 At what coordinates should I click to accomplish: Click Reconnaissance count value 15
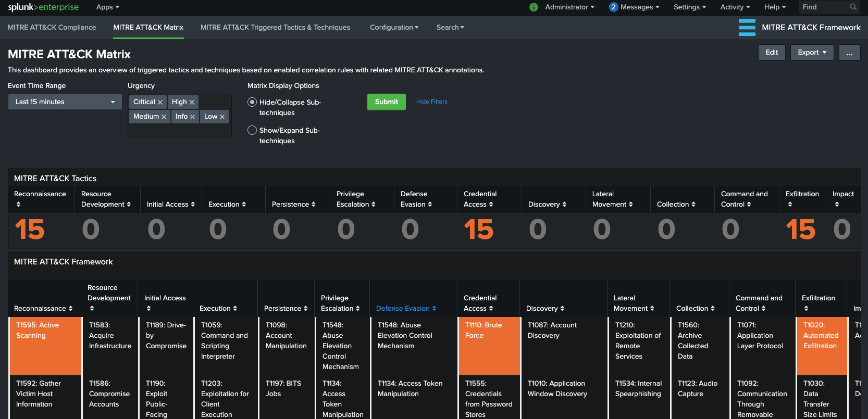pos(30,230)
